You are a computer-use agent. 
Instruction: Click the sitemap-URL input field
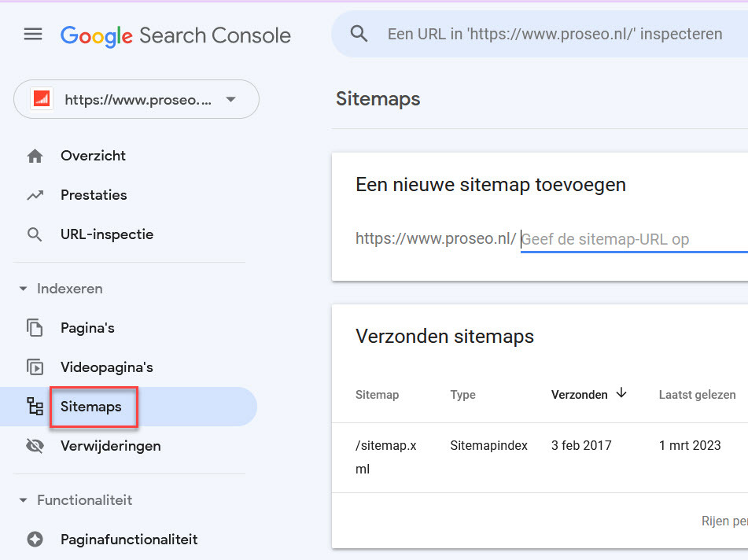(x=635, y=239)
